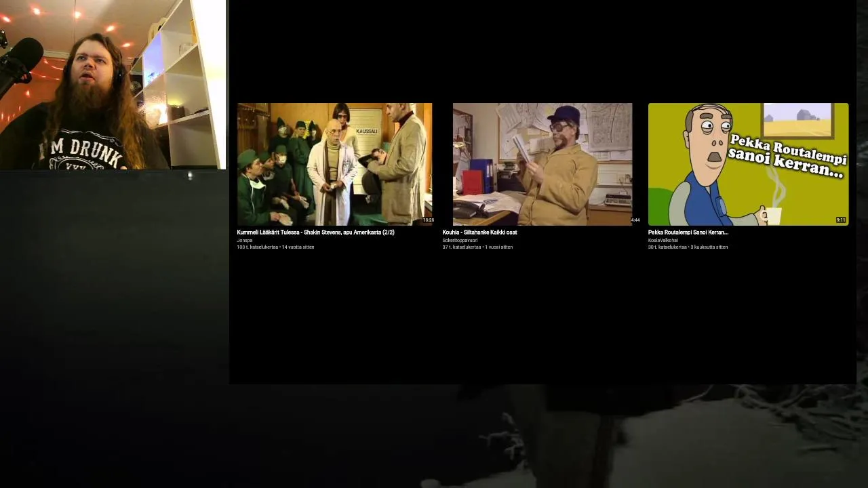Click the '30 t. katselukertaa • 3 kuukautta sitten' text

pos(688,247)
